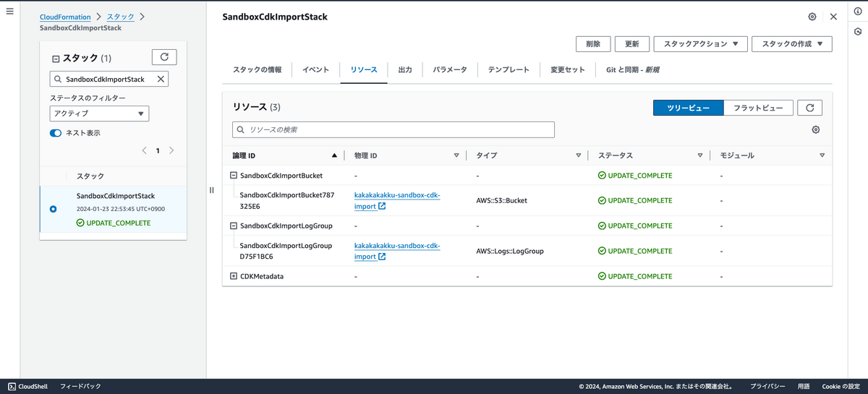Viewport: 868px width, 394px height.
Task: Clear the stack search field
Action: pyautogui.click(x=161, y=79)
